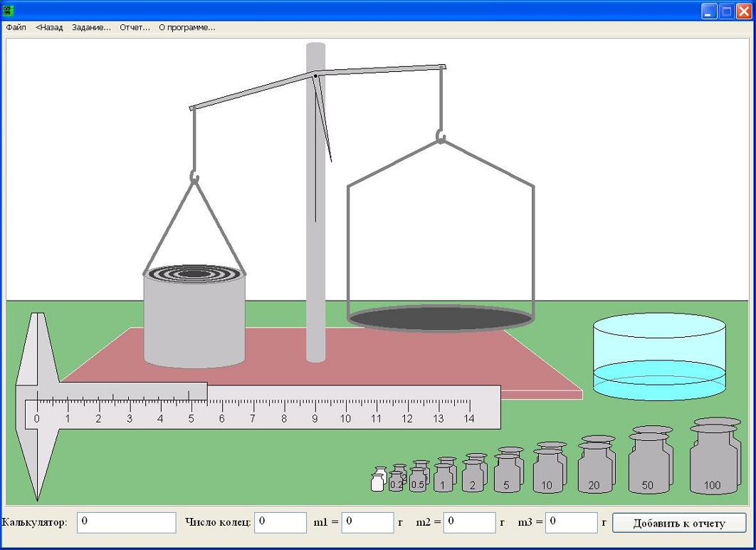Click the smallest white weight

point(377,482)
